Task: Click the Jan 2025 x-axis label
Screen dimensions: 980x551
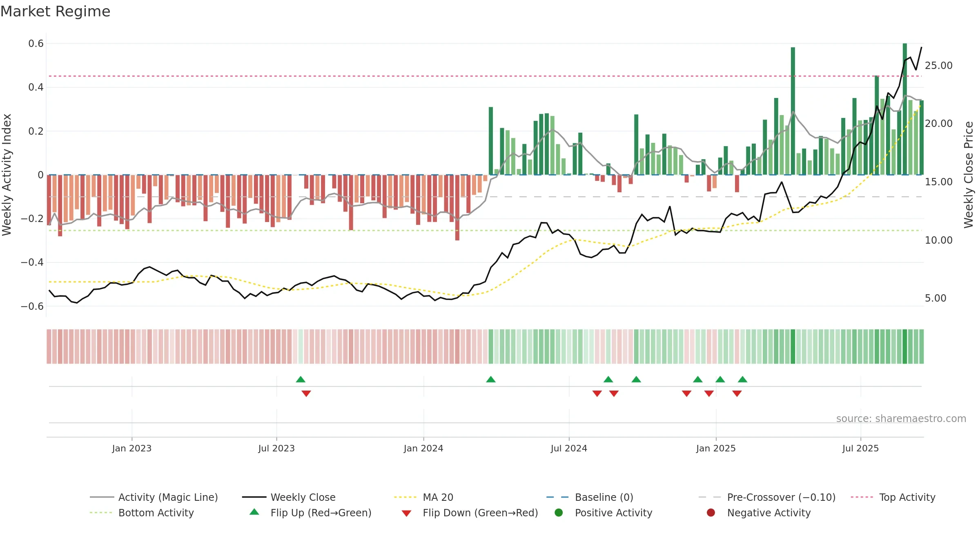Action: (x=716, y=448)
